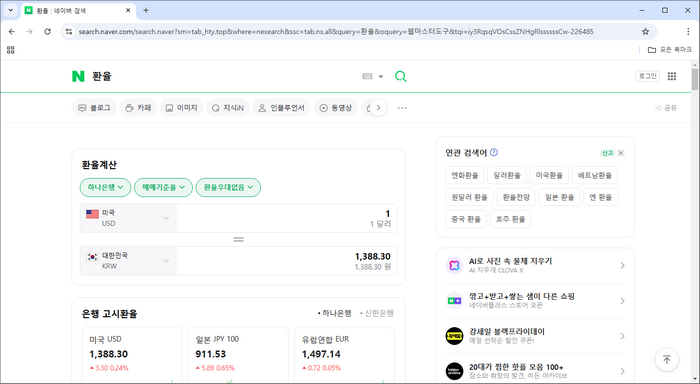This screenshot has width=700, height=384.
Task: Open the 유럽연합 EUR rate card
Action: point(344,355)
